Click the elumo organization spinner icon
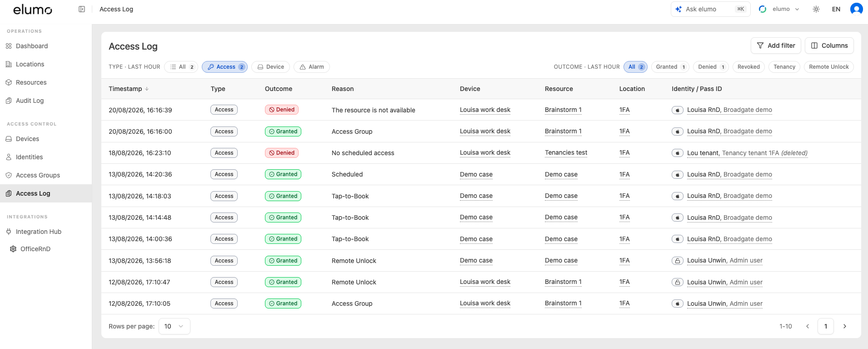 click(x=763, y=9)
